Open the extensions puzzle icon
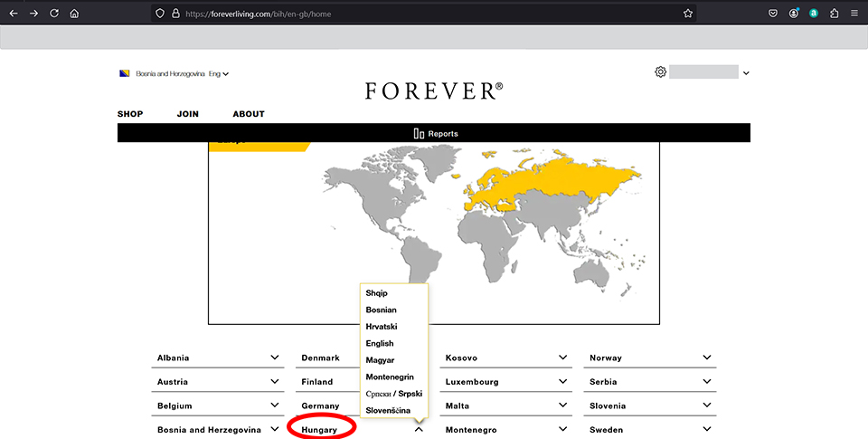Image resolution: width=868 pixels, height=439 pixels. [835, 14]
